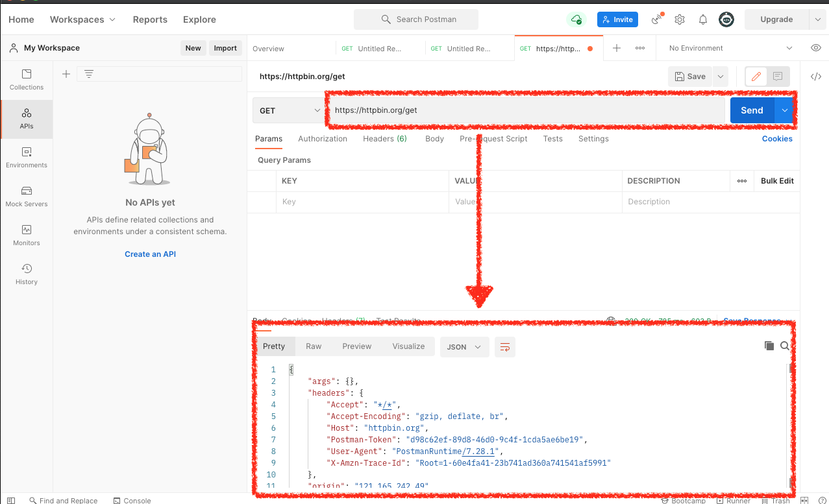This screenshot has width=829, height=504.
Task: Open the tab options ellipsis menu
Action: tap(640, 48)
